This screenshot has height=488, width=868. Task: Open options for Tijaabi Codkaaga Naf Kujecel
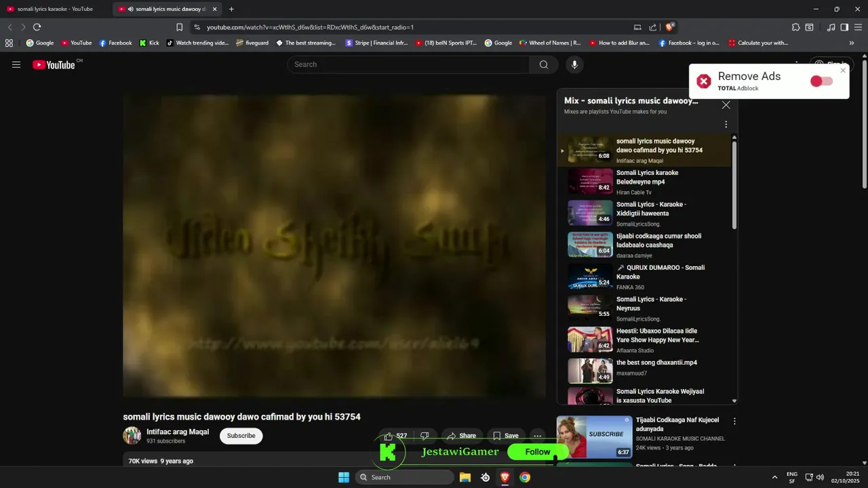coord(734,421)
